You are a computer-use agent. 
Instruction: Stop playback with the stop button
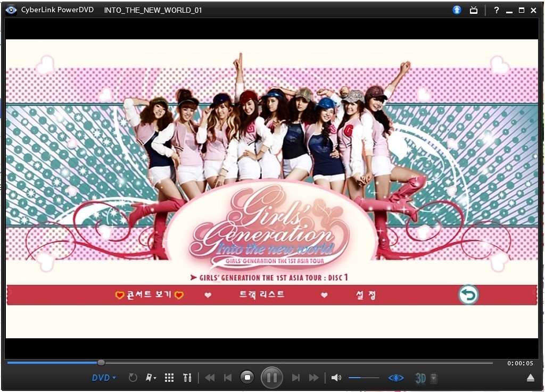click(x=247, y=378)
